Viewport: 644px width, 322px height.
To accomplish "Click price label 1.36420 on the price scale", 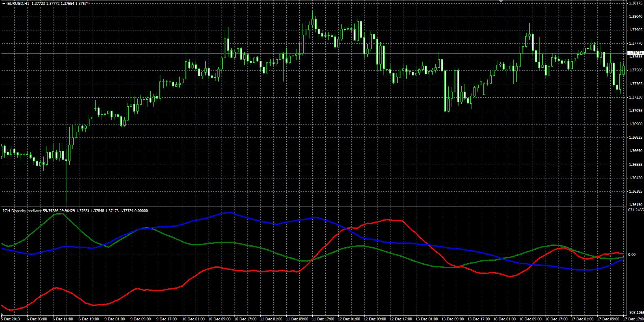I will tap(635, 178).
